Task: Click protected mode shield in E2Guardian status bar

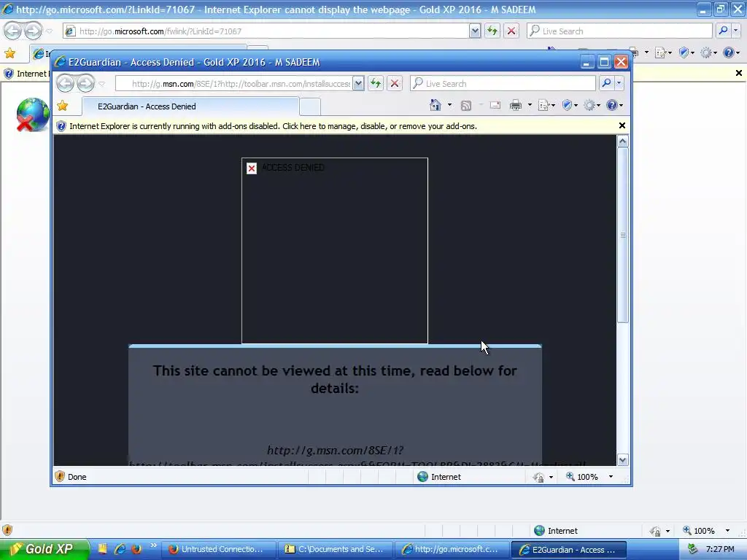Action: [60, 476]
